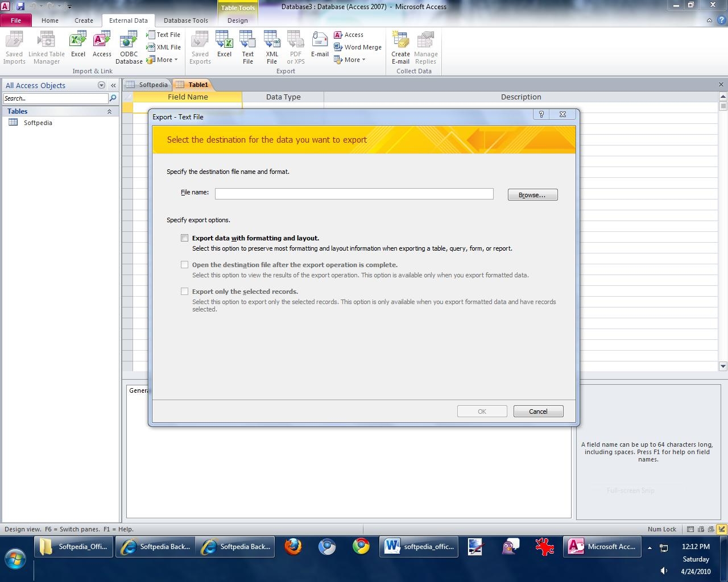This screenshot has width=728, height=582.
Task: Click the Help question mark in dialog
Action: click(541, 114)
